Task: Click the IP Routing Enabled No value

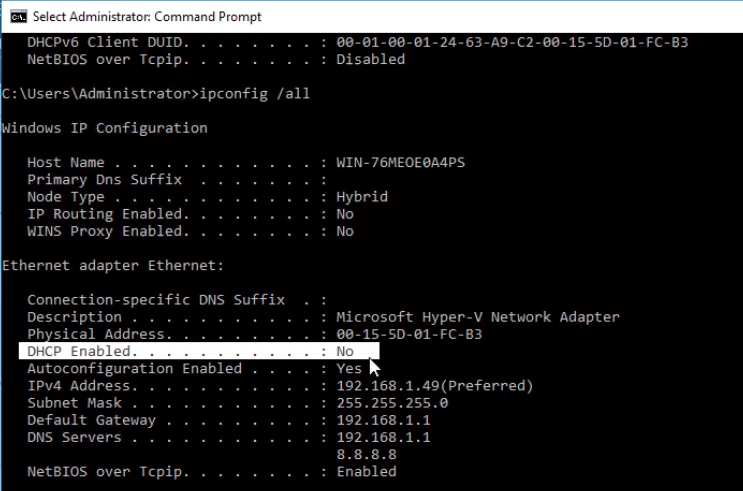Action: click(345, 214)
